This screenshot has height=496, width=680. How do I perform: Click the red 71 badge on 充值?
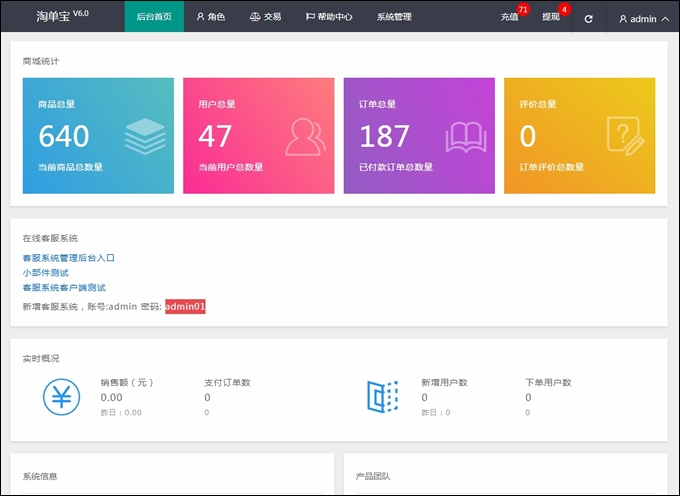click(x=522, y=10)
